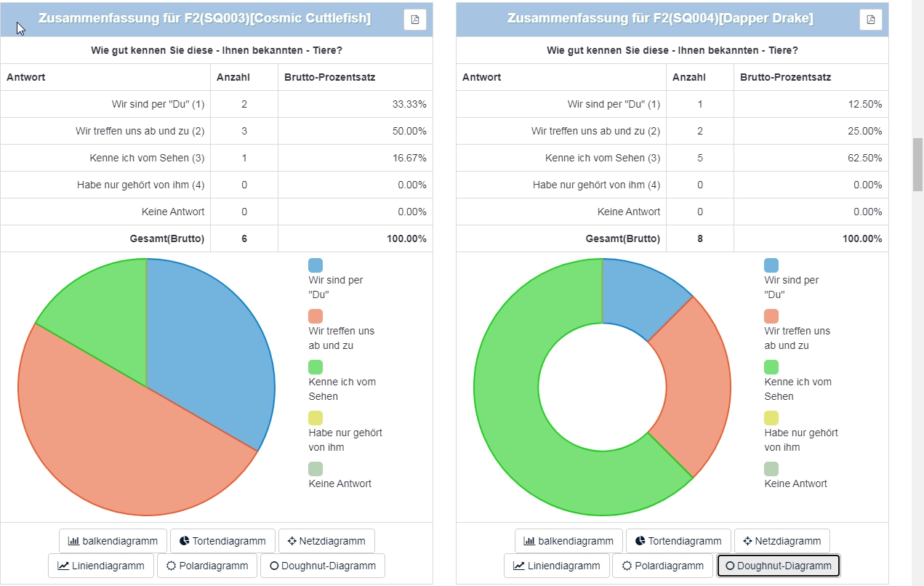Screen dimensions: 924x586
Task: Click the vertical page scrollbar thumb
Action: pos(917,164)
